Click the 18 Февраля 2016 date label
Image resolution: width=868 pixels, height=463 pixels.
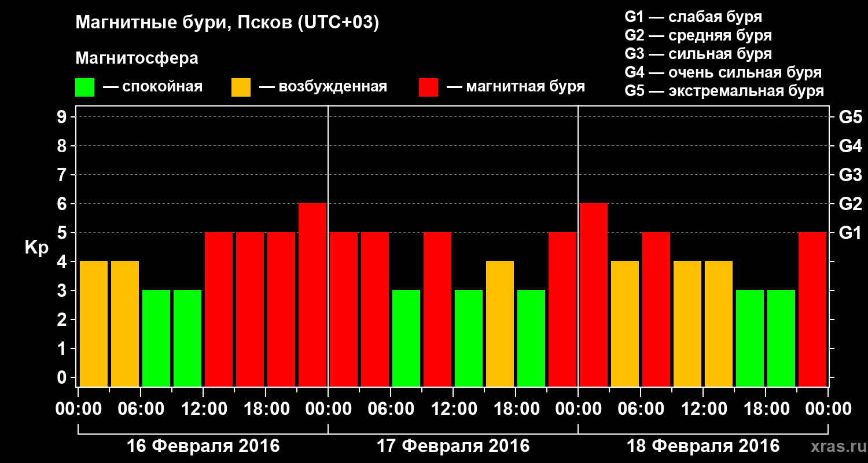(703, 446)
